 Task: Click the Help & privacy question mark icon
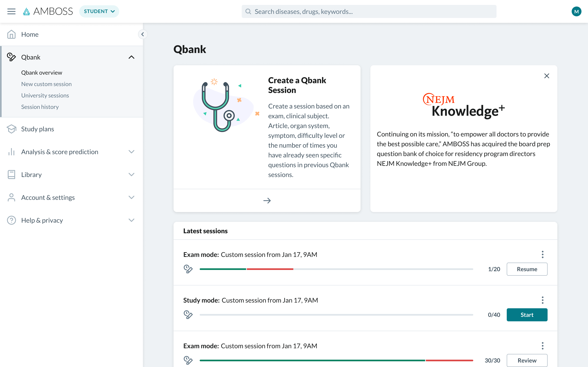11,220
